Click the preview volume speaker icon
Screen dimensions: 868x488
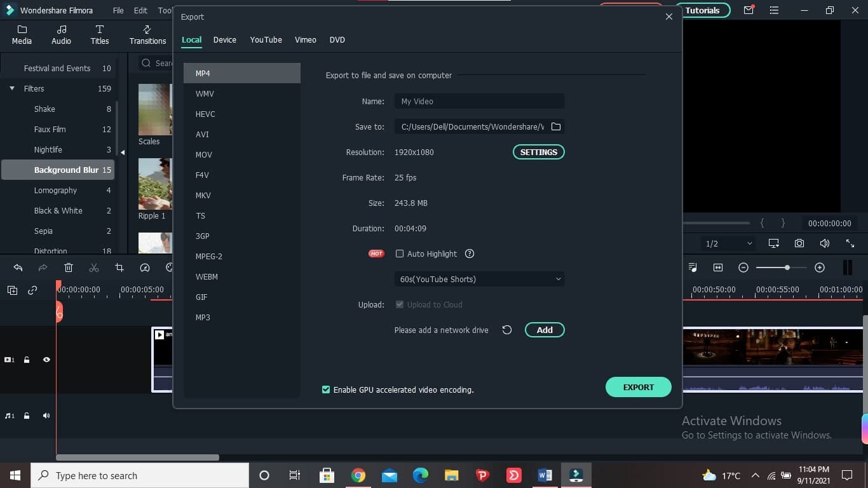(825, 243)
